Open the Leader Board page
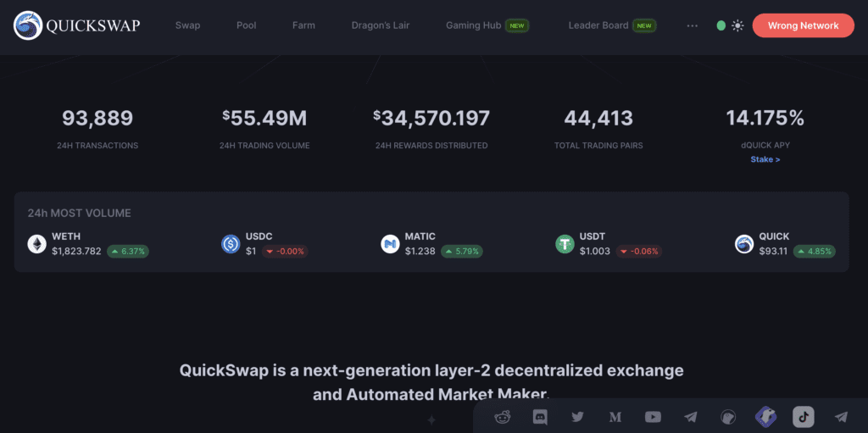Screen dimensions: 868x433 click(x=598, y=25)
